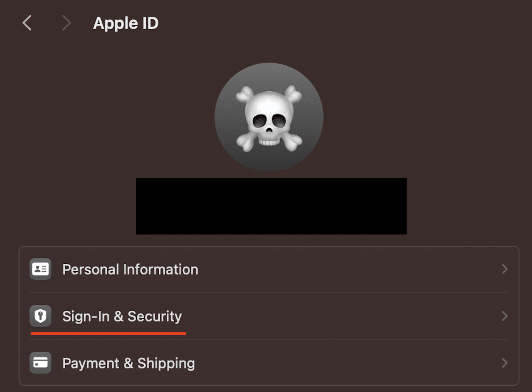The height and width of the screenshot is (392, 532).
Task: Click the red underline below Sign-In & Security
Action: point(108,334)
